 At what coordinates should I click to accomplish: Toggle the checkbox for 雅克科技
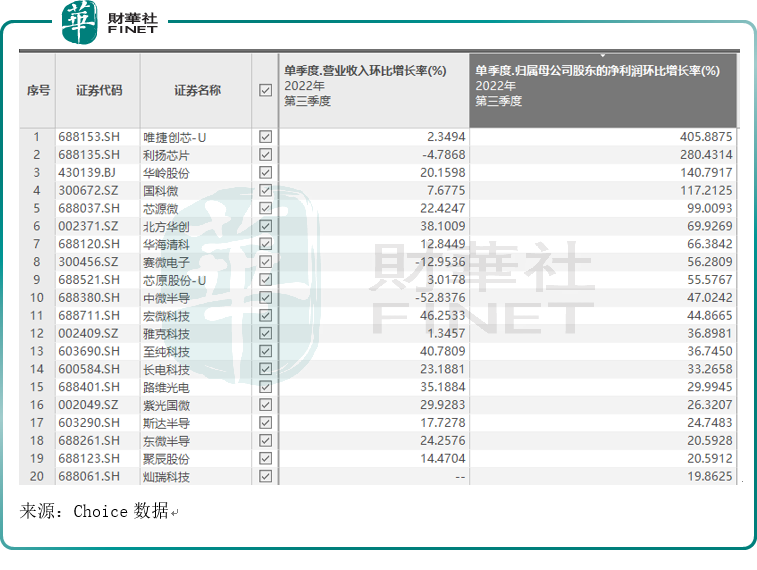(x=265, y=333)
